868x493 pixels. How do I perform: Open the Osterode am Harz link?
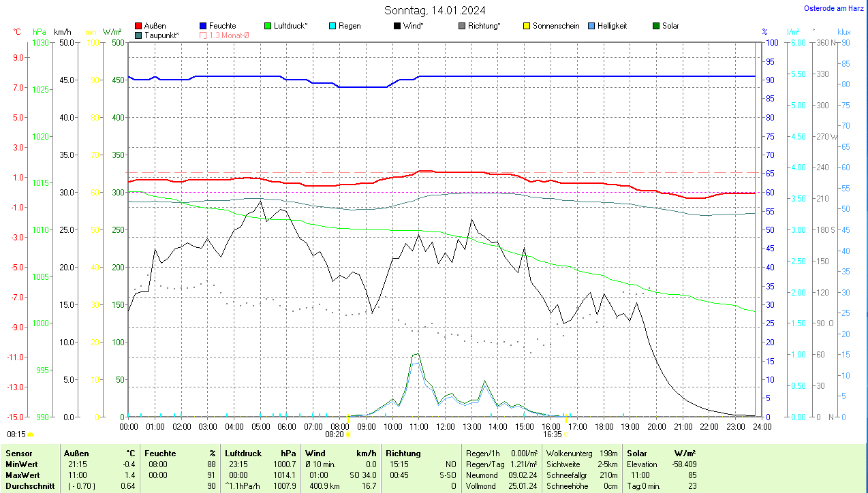click(x=835, y=9)
